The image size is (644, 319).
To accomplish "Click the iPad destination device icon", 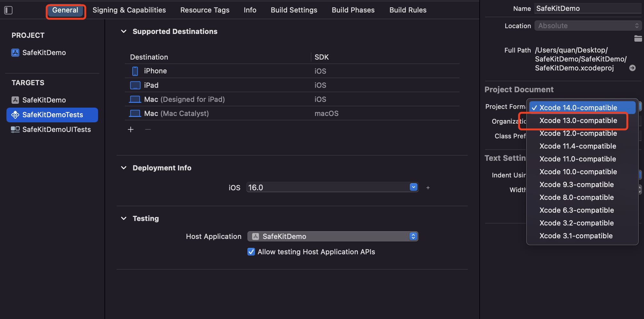I will click(135, 85).
